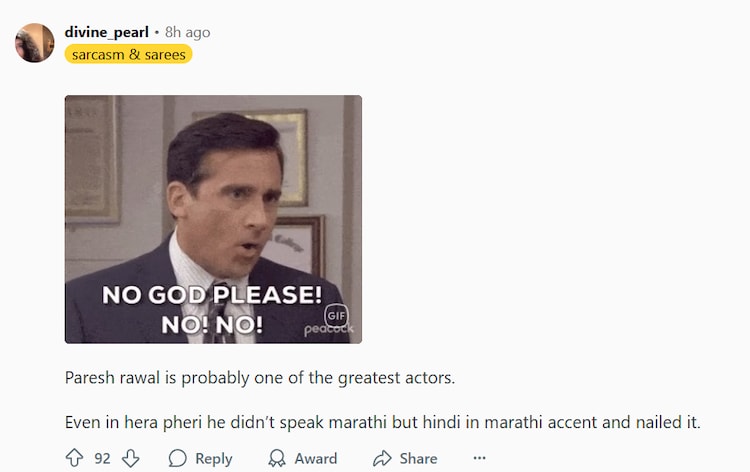Click the 'Award' text label

[316, 458]
